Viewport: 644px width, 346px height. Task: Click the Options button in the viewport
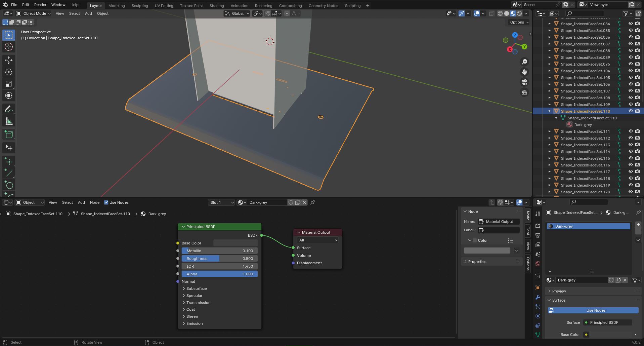pos(518,22)
